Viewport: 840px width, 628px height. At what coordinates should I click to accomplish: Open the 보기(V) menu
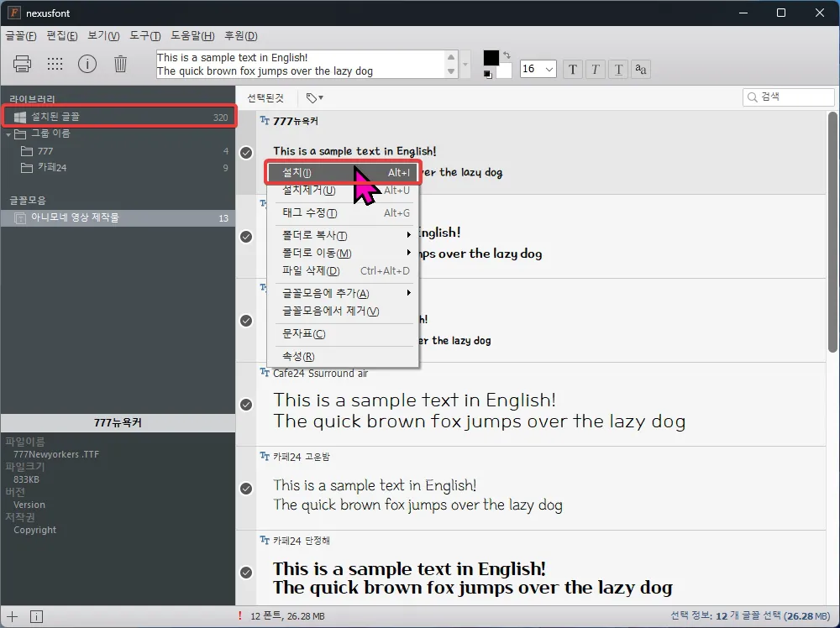tap(103, 36)
